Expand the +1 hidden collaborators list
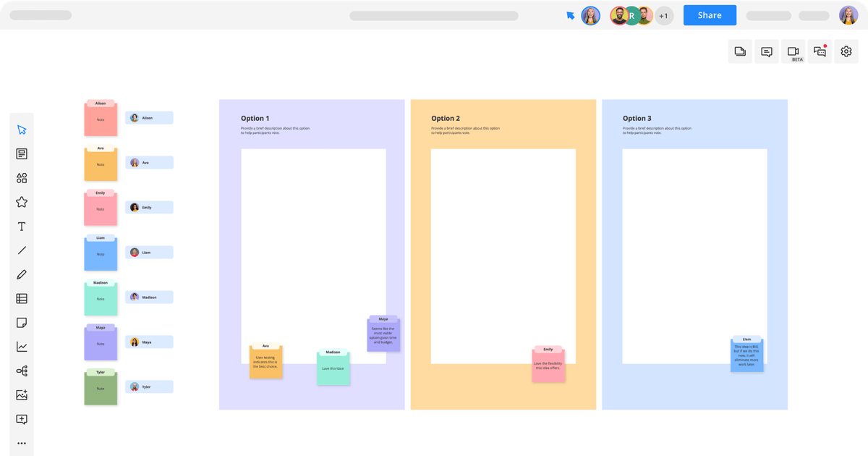This screenshot has height=456, width=868. (663, 14)
